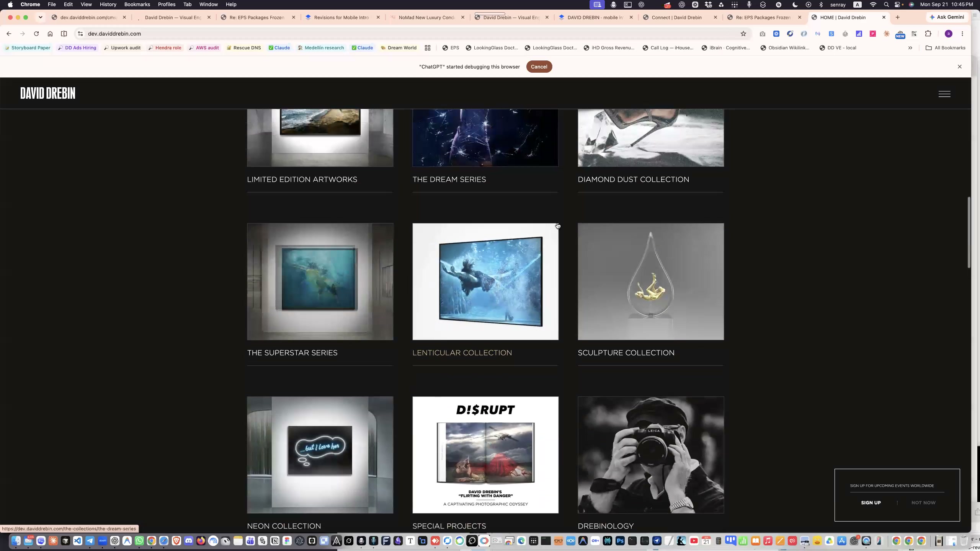Viewport: 980px width, 551px height.
Task: Reload the page with the refresh icon
Action: coord(36,34)
